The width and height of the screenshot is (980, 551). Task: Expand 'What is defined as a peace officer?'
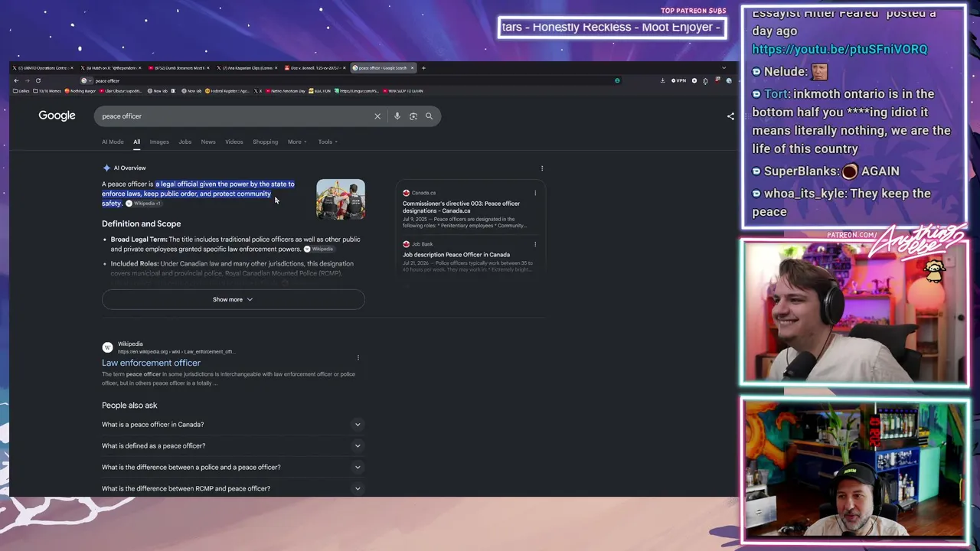coord(233,446)
